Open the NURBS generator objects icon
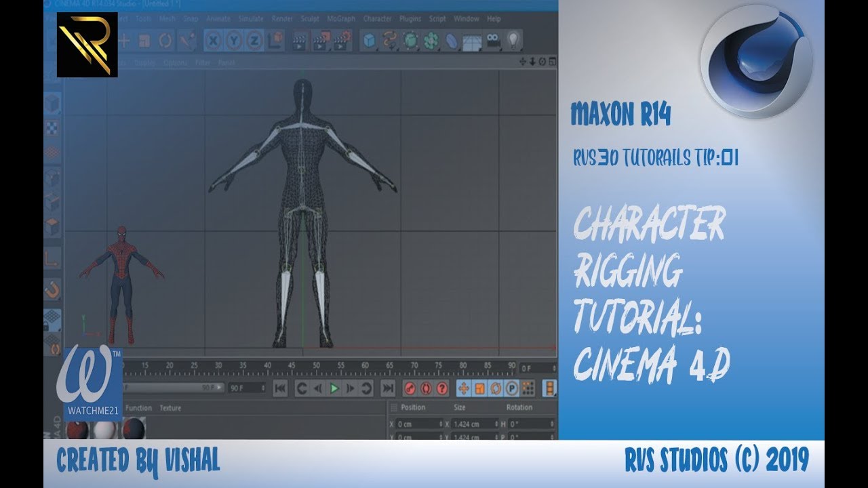Image resolution: width=868 pixels, height=488 pixels. tap(411, 41)
